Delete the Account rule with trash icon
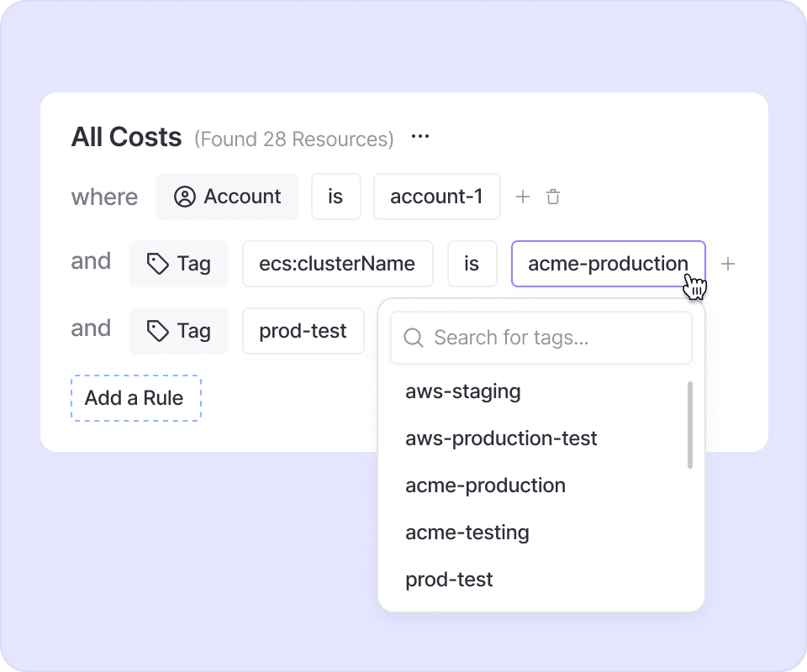This screenshot has width=807, height=672. click(x=553, y=197)
